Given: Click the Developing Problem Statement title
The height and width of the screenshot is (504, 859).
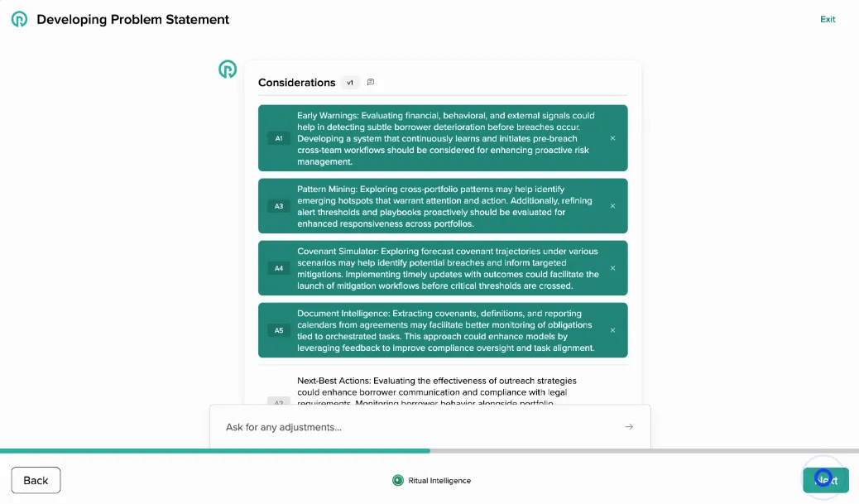Looking at the screenshot, I should [132, 18].
